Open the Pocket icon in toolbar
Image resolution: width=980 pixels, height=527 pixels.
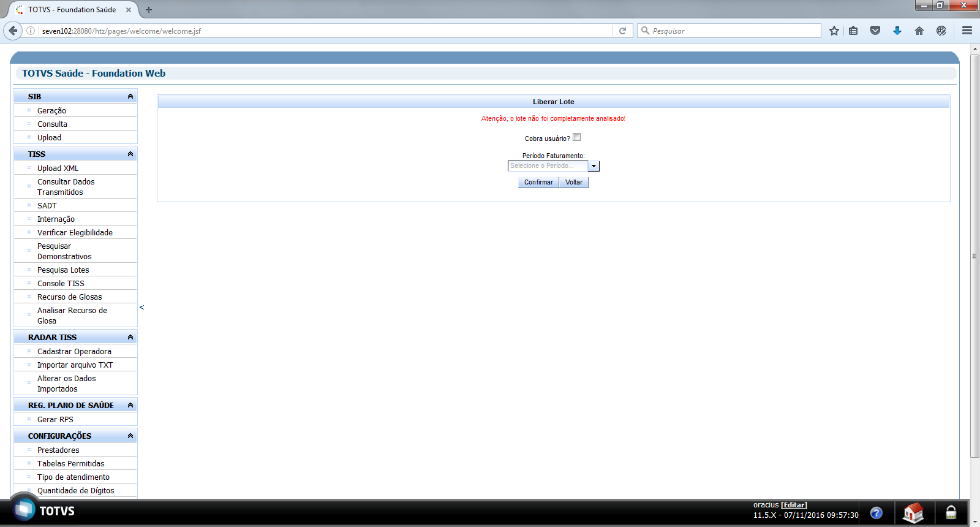click(x=875, y=31)
